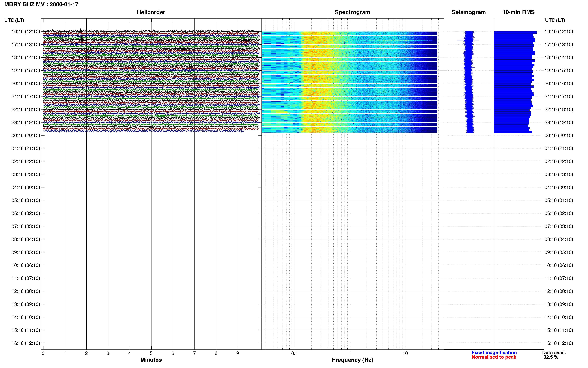The width and height of the screenshot is (588, 368).
Task: Click left time label '16:10 (12:10)' at top
Action: [26, 31]
